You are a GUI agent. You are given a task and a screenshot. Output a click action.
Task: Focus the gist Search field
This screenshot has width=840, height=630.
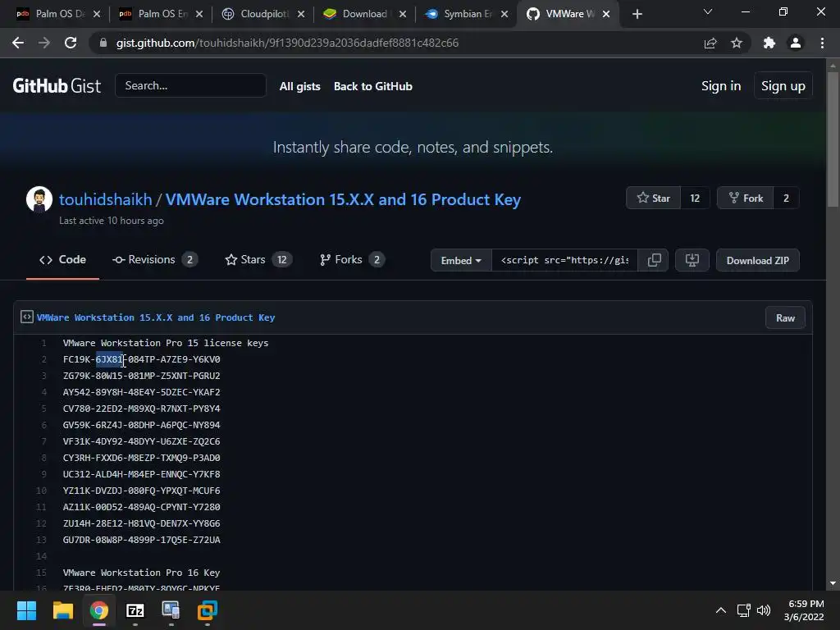tap(190, 85)
